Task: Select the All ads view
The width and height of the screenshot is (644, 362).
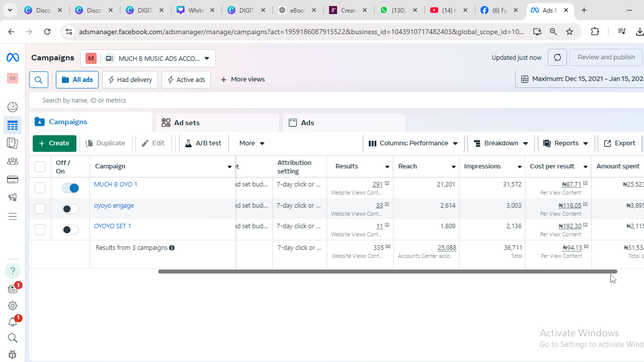Action: pos(77,79)
